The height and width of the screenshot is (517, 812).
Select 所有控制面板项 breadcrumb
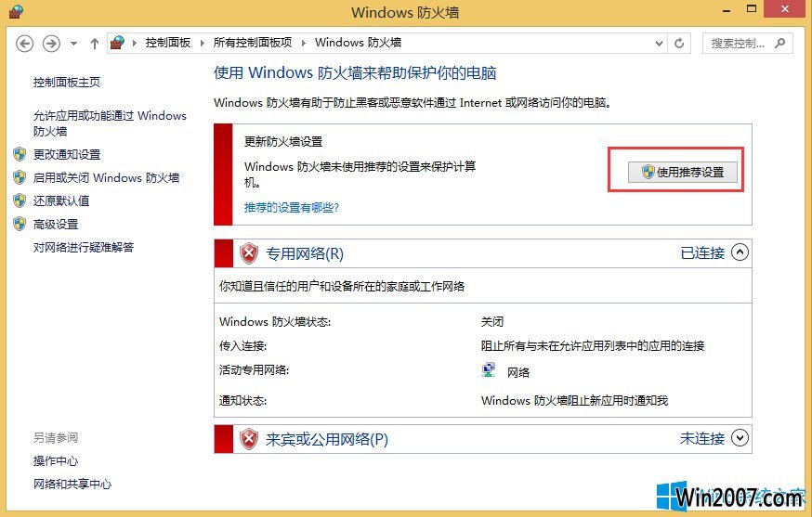(253, 43)
